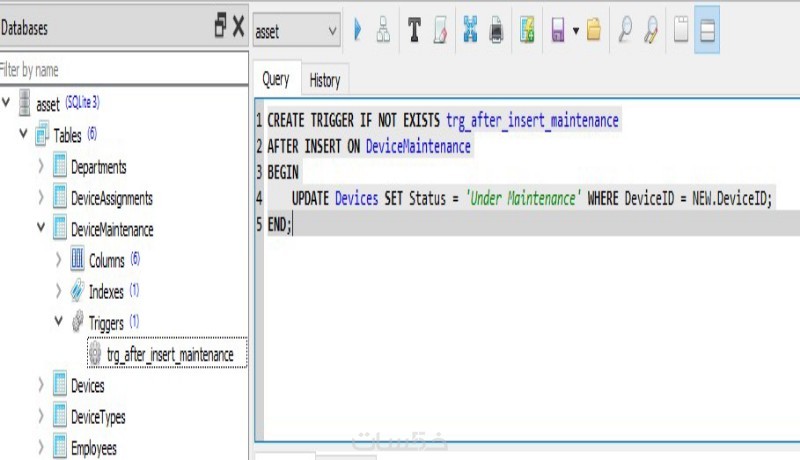This screenshot has width=800, height=460.
Task: Select the Indexes label
Action: tap(106, 292)
